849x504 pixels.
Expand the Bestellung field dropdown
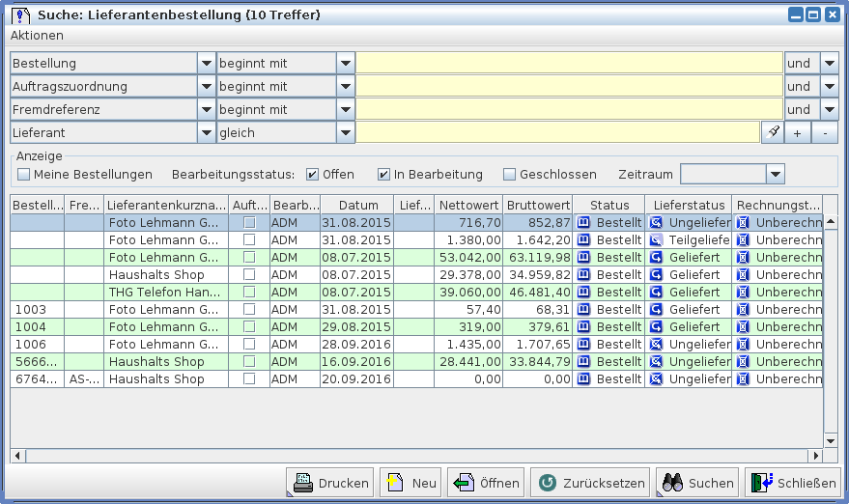pyautogui.click(x=206, y=64)
